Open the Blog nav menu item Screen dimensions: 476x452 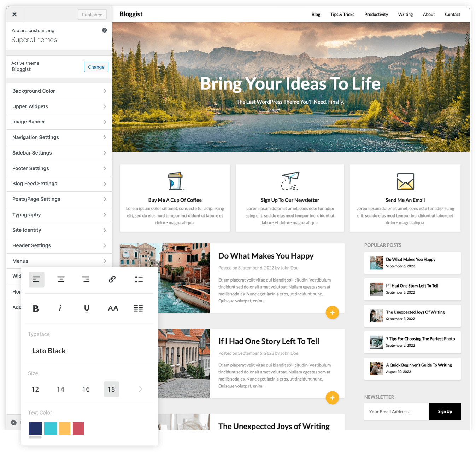click(x=316, y=15)
